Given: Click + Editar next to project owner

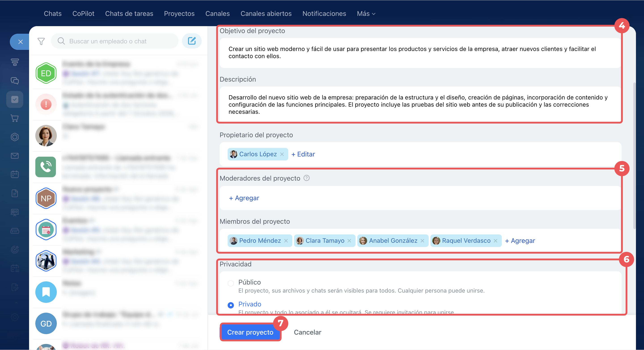Looking at the screenshot, I should pyautogui.click(x=303, y=154).
